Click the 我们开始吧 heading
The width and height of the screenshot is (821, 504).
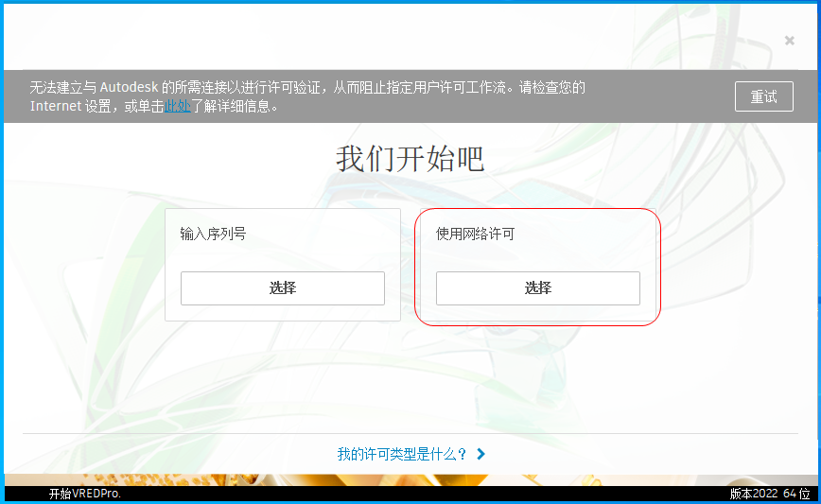(410, 159)
